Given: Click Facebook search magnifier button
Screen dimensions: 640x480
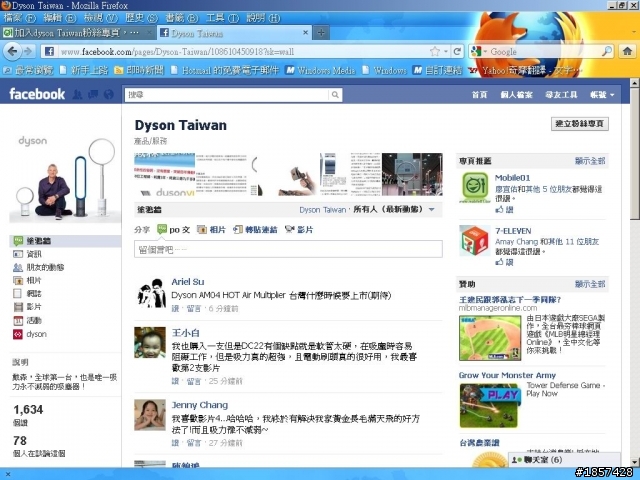Looking at the screenshot, I should (x=335, y=95).
